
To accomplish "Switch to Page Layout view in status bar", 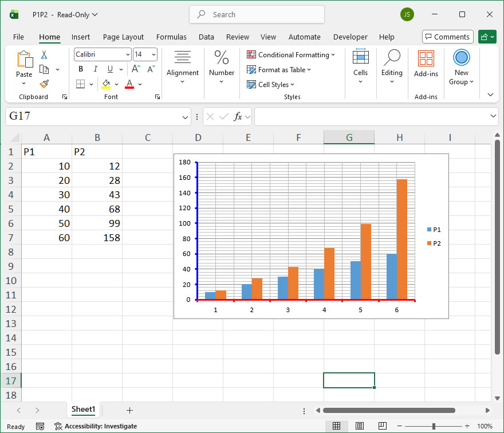I will tap(359, 426).
